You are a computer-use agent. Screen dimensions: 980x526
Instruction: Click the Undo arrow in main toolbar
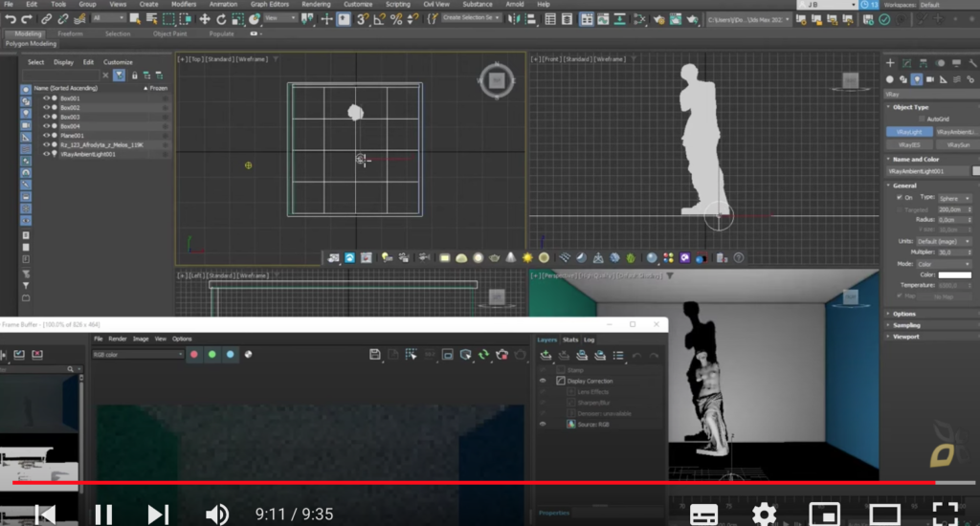tap(10, 19)
